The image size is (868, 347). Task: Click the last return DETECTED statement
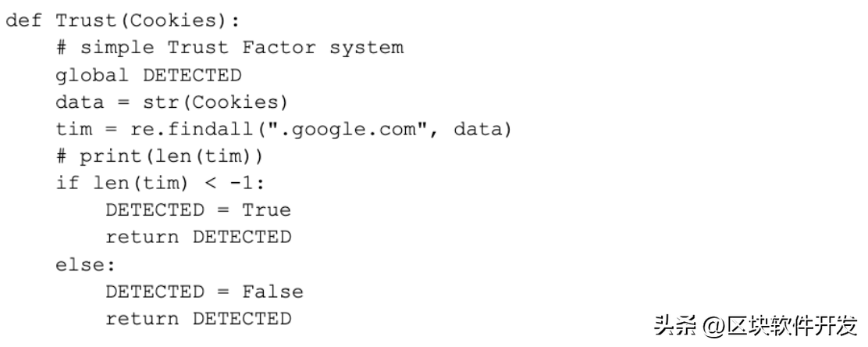tap(198, 319)
